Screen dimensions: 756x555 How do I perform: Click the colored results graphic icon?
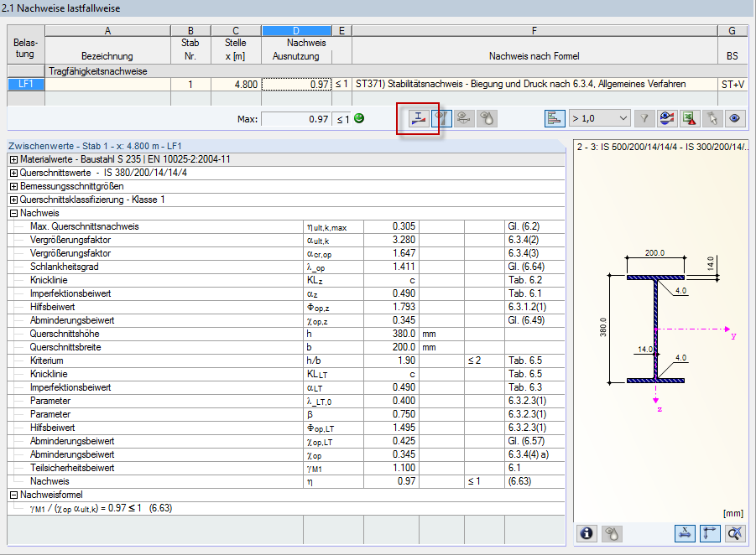click(x=667, y=119)
